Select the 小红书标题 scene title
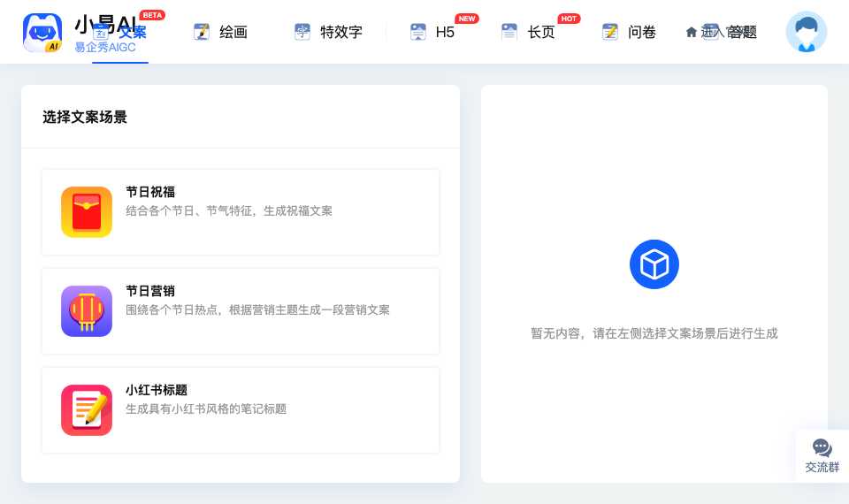 coord(157,390)
